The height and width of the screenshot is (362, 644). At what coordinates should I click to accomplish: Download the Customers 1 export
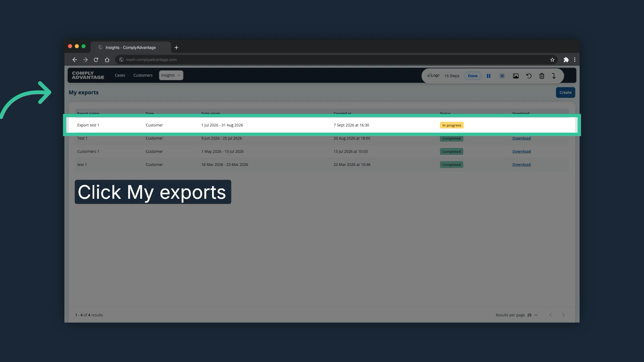[521, 152]
